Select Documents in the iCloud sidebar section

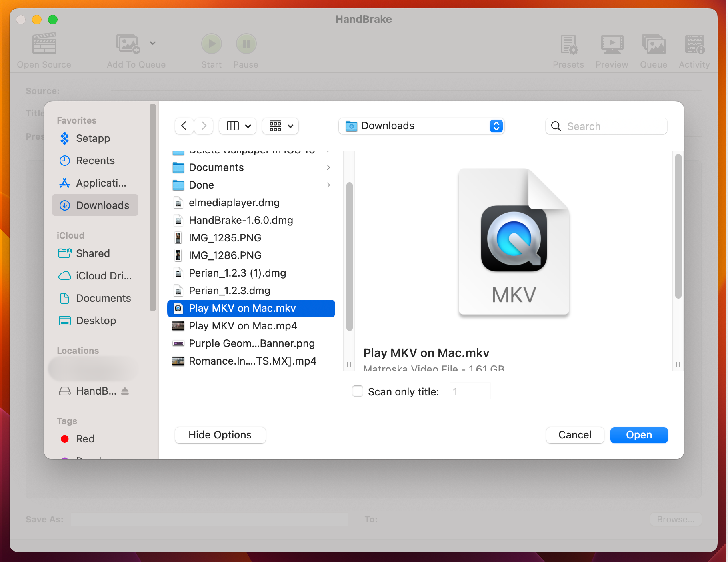click(x=95, y=298)
